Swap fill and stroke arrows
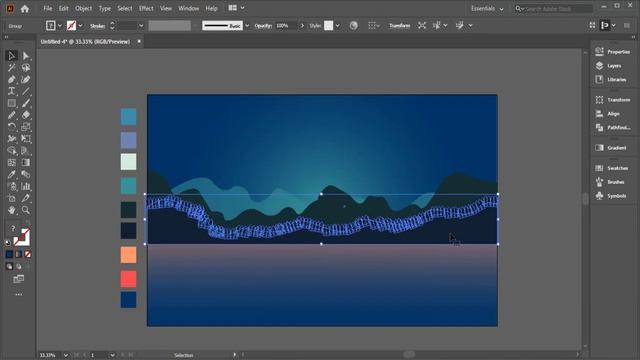640x360 pixels. [x=27, y=223]
